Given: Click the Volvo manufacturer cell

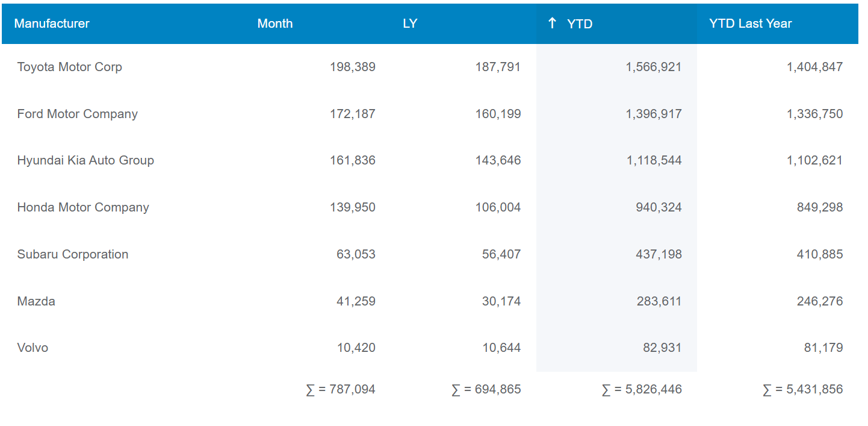Looking at the screenshot, I should tap(33, 348).
